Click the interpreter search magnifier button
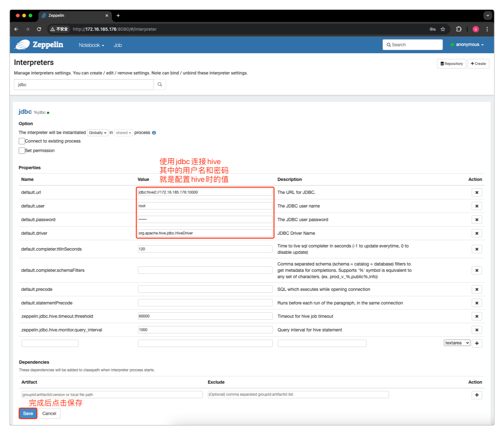 coord(160,85)
